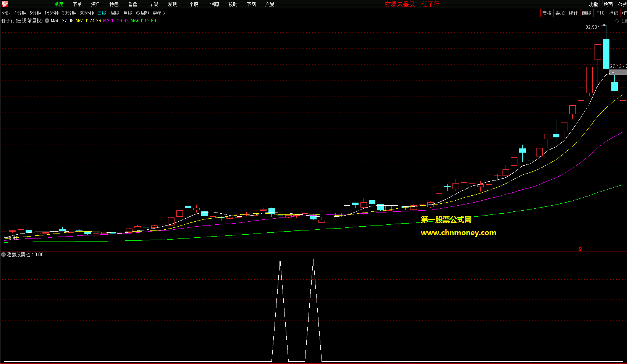
Task: Click the diamond icon above the chart
Action: (617, 21)
